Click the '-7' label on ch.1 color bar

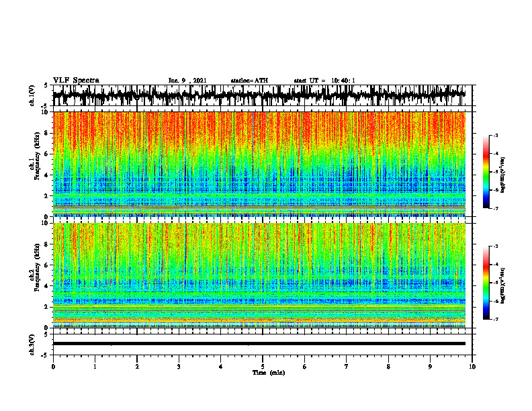[496, 209]
